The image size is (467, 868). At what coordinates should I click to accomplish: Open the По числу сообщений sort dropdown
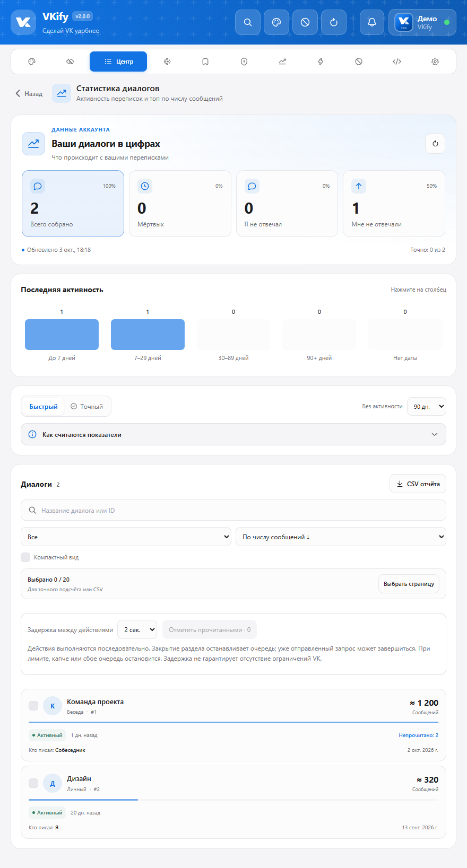tap(341, 537)
